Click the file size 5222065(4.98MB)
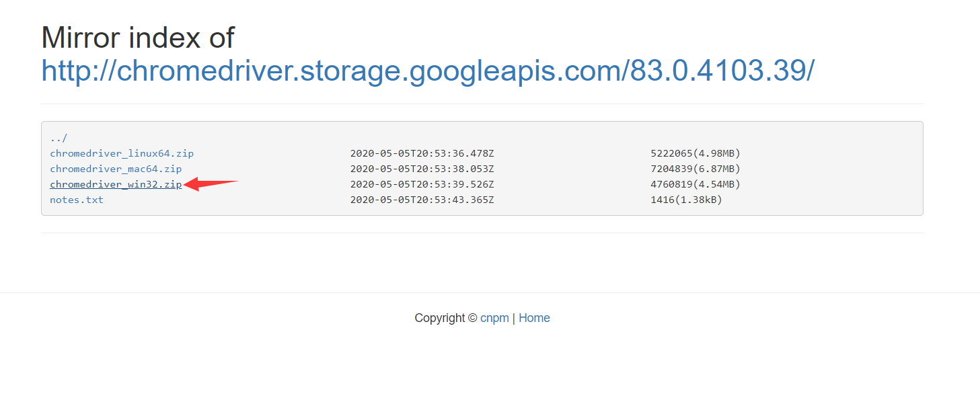 (x=695, y=153)
